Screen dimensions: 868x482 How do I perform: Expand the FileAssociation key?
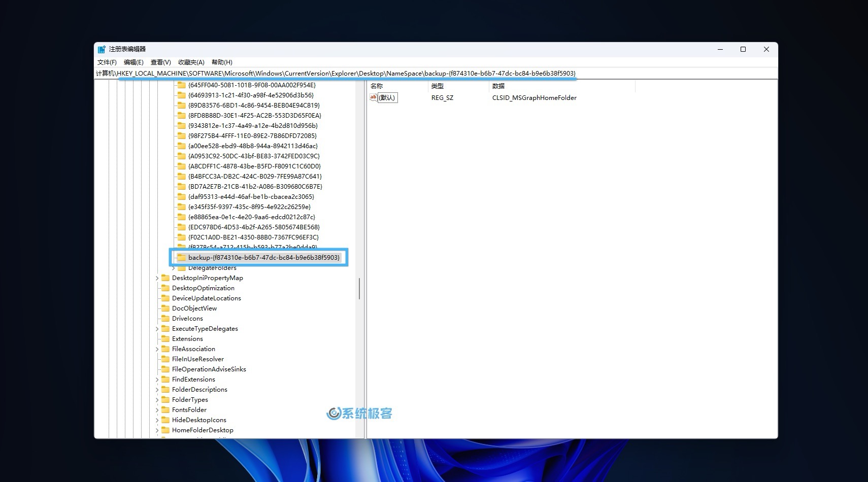(x=157, y=349)
